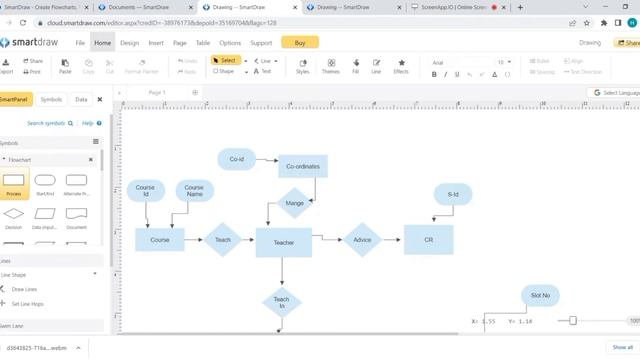This screenshot has height=360, width=640.
Task: Adjust the zoom slider handle
Action: [573, 320]
